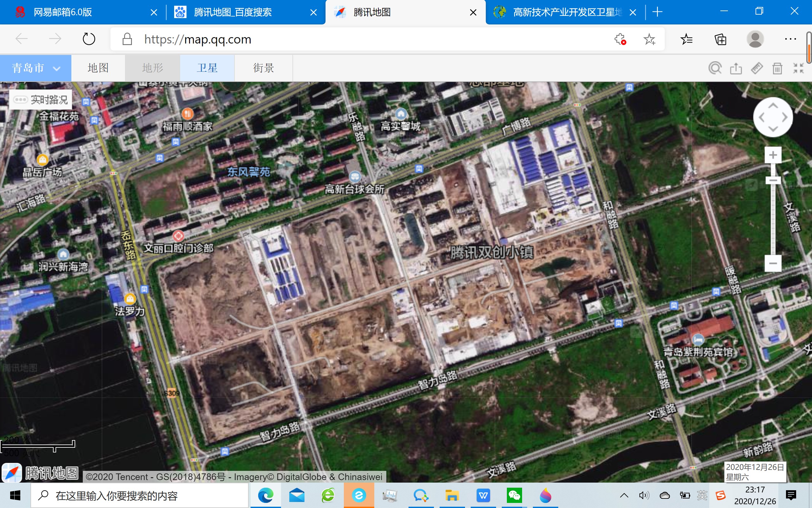Click the 腾讯双创小镇 map label
The image size is (812, 508).
pyautogui.click(x=492, y=253)
